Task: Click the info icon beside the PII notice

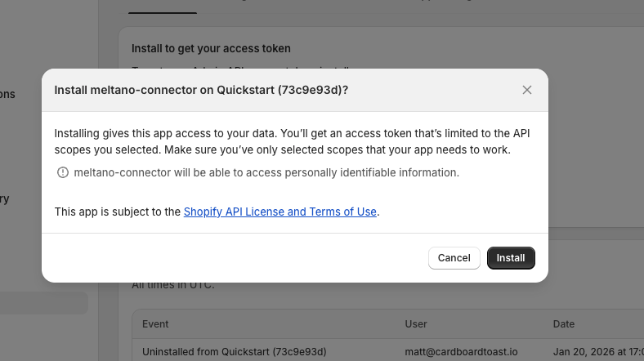Action: (63, 172)
